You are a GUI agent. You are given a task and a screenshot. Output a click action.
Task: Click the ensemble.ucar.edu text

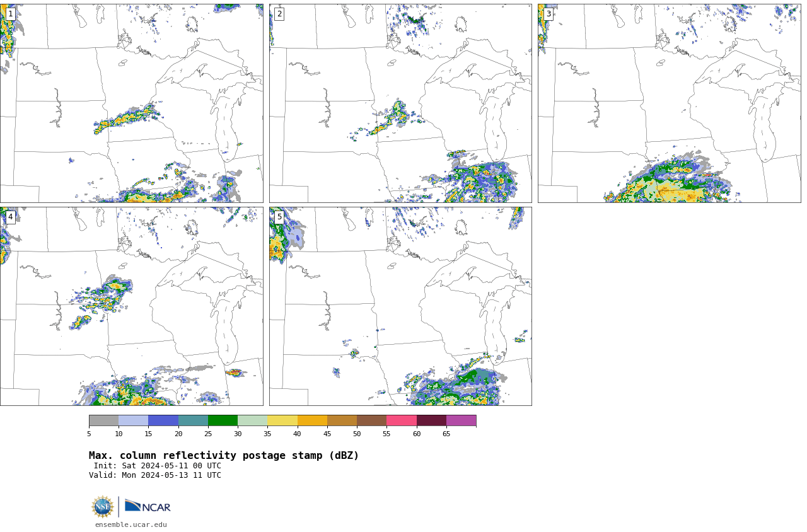(x=131, y=524)
